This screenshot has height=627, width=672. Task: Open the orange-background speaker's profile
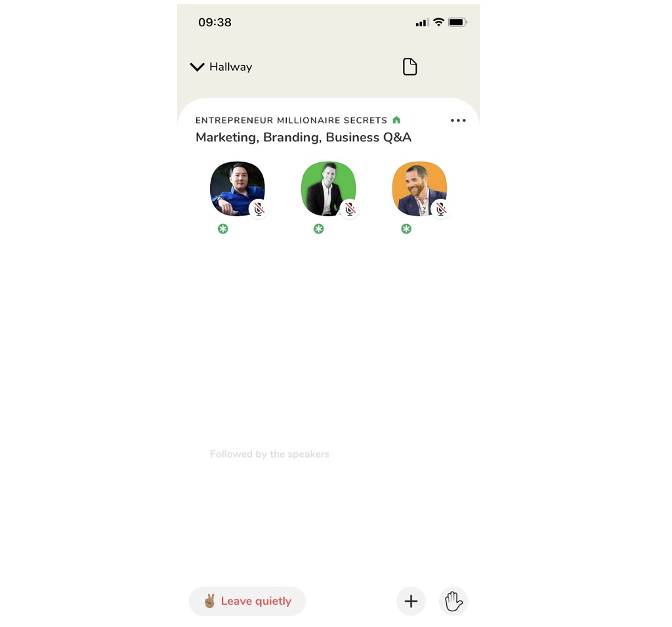tap(419, 188)
